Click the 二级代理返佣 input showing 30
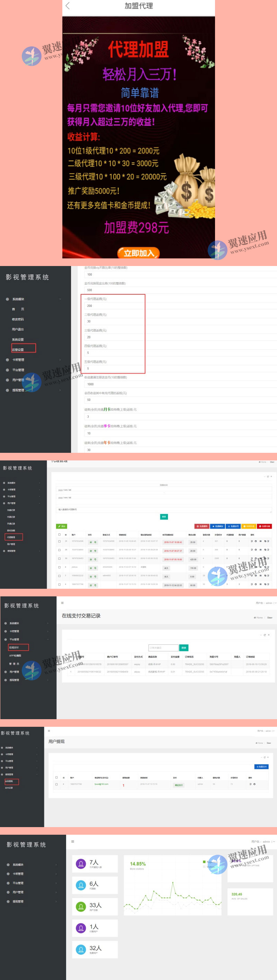This screenshot has width=277, height=980. tap(181, 321)
